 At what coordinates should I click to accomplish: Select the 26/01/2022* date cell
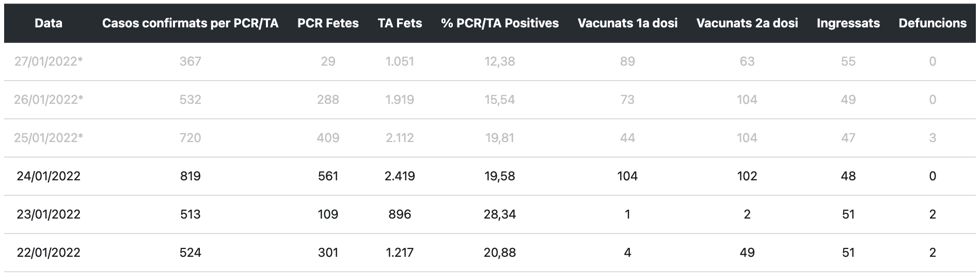[49, 100]
